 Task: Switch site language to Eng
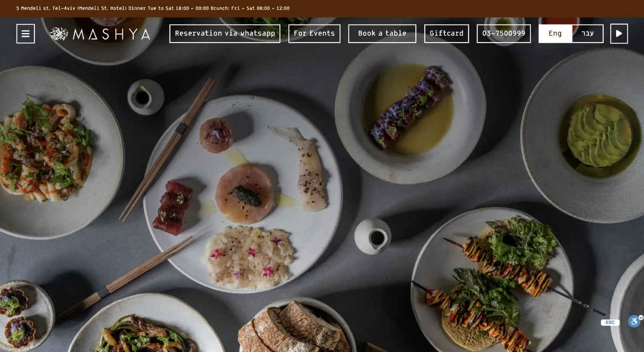(x=555, y=33)
